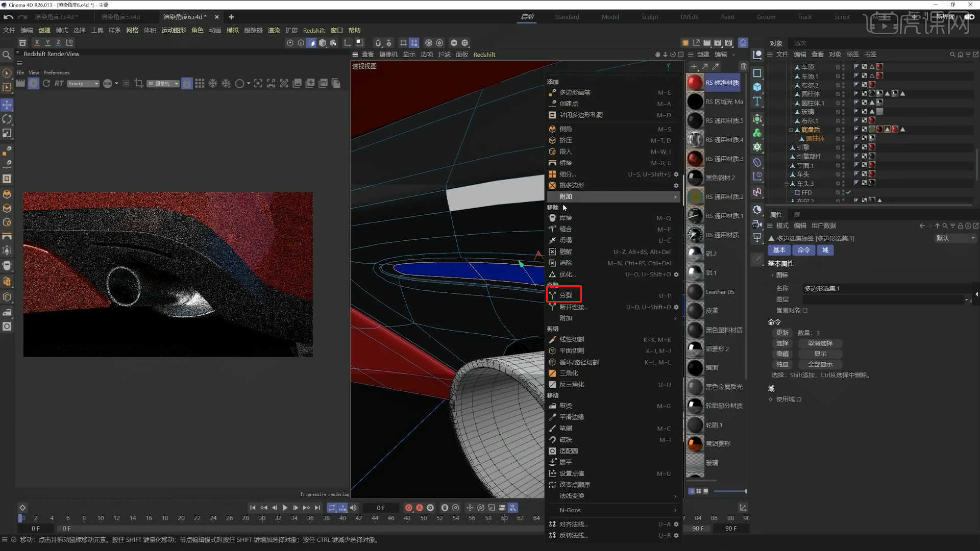Click the 全部显示 button in the command section
Viewport: 980px width, 551px height.
coord(820,364)
